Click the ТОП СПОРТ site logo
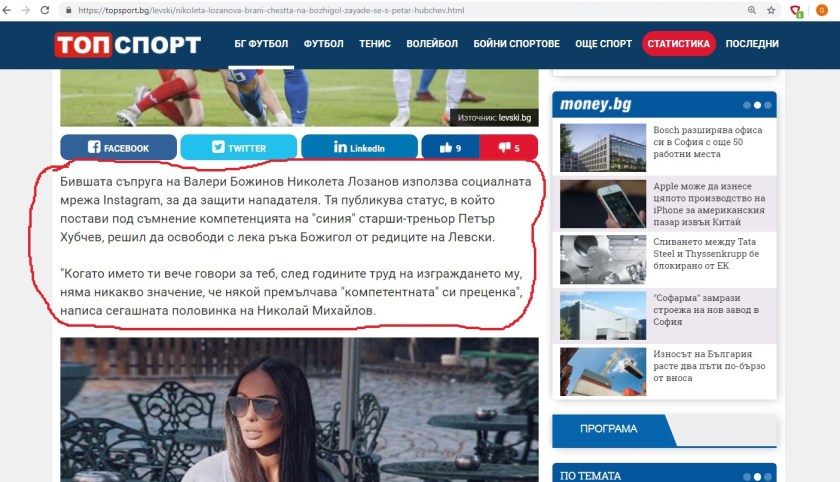The image size is (840, 482). [128, 44]
